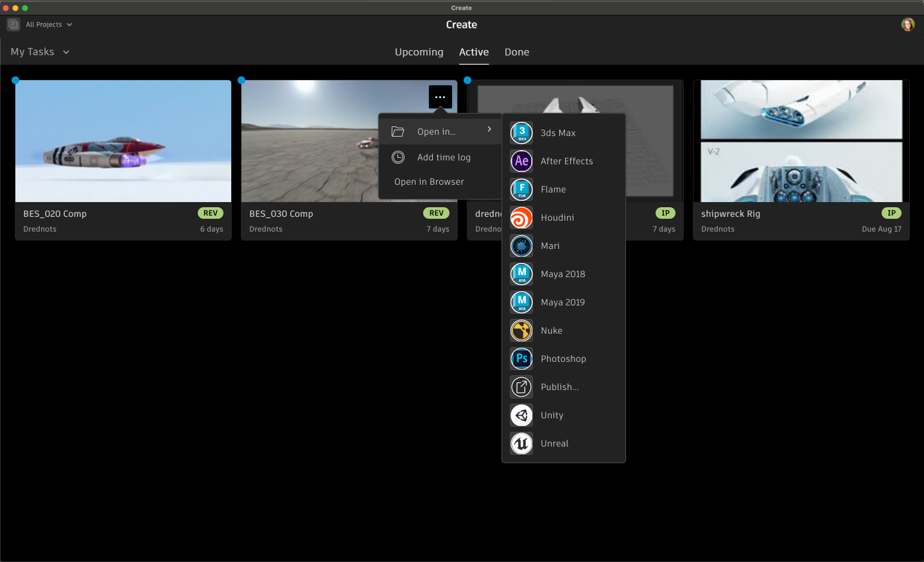Select After Effects from the app list
This screenshot has height=562, width=924.
click(564, 161)
